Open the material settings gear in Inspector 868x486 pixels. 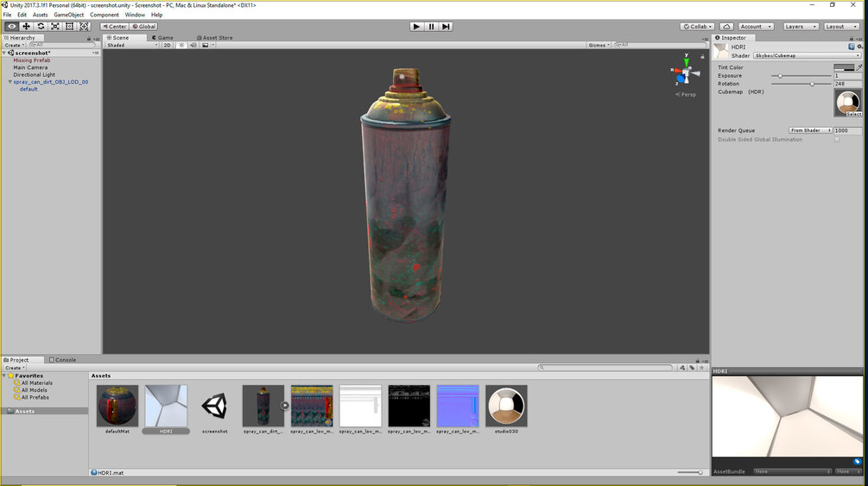[859, 47]
